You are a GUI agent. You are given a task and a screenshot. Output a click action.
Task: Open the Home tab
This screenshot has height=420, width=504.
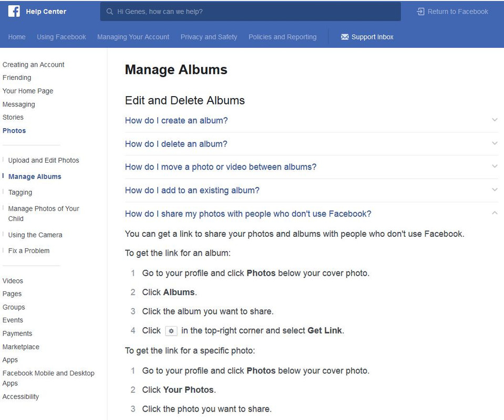click(x=17, y=37)
